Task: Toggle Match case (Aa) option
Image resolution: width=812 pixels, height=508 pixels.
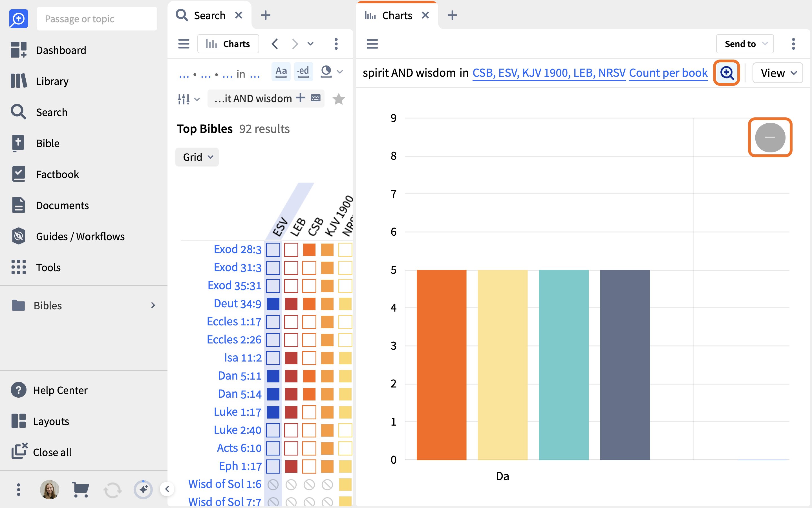Action: pos(281,72)
